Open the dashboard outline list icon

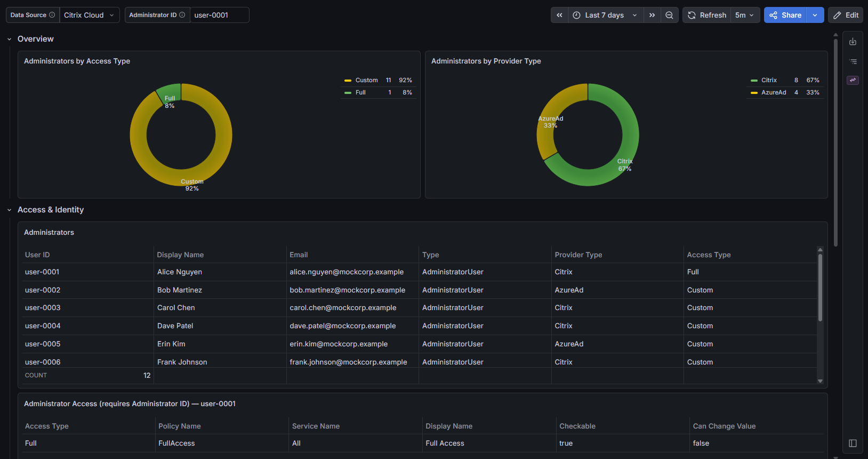(x=853, y=61)
